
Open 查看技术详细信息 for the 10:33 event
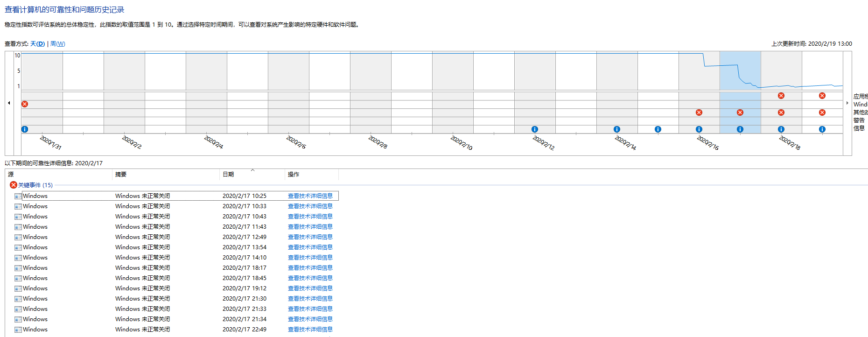[x=310, y=206]
